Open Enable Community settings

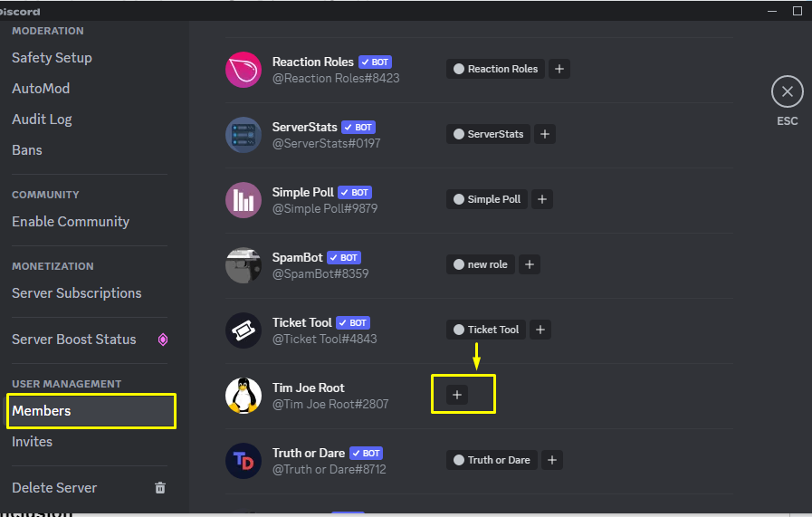pyautogui.click(x=71, y=222)
